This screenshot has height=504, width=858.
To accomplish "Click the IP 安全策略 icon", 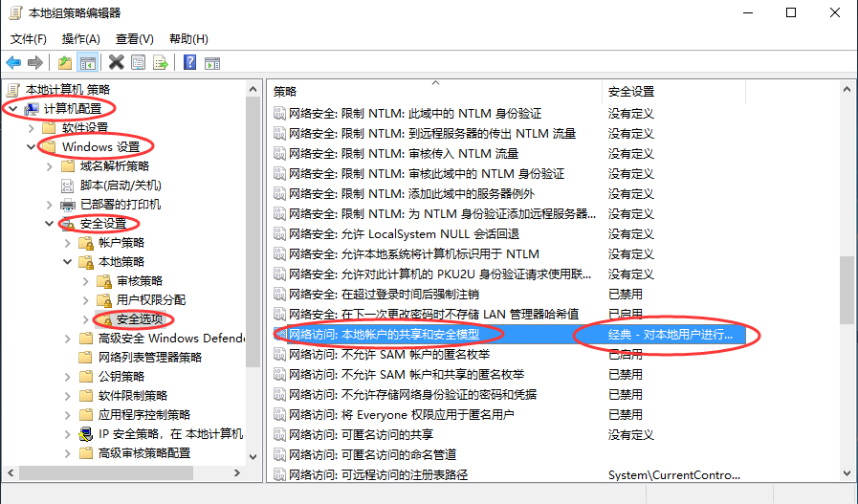I will (86, 434).
